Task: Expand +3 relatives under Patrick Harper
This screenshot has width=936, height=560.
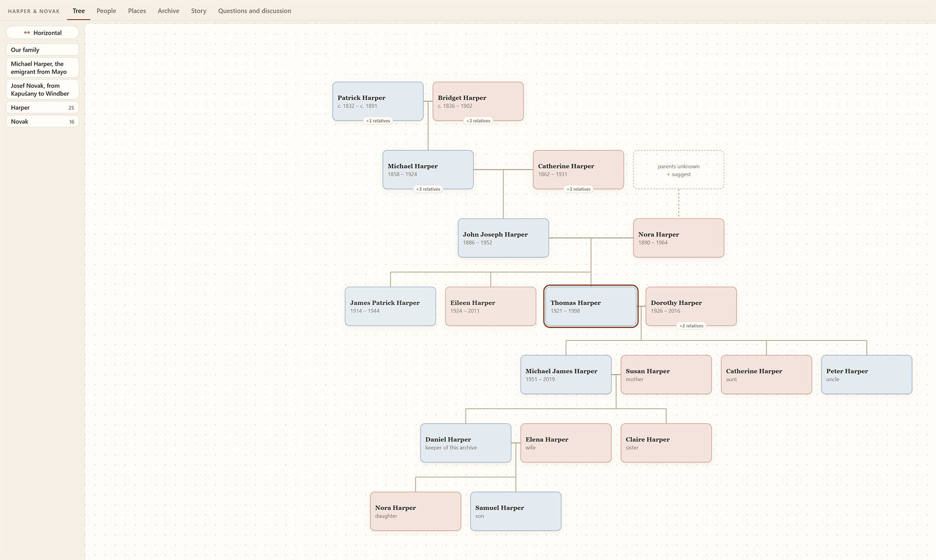Action: coord(378,121)
